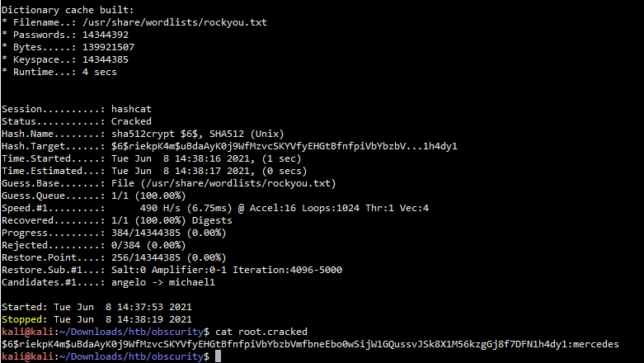Viewport: 644px width, 363px height.
Task: Click the 'kali@kali' prompt on last line
Action: click(27, 356)
